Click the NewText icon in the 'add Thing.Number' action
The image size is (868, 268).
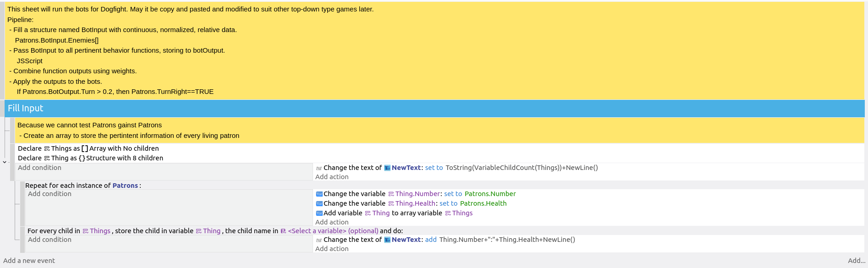click(387, 240)
